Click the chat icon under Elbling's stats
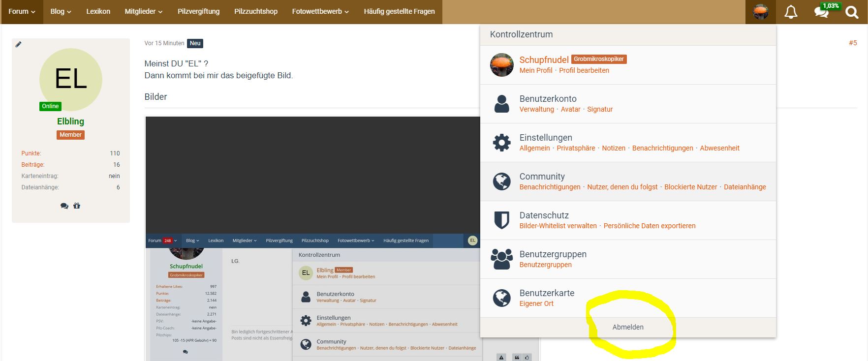This screenshot has height=361, width=868. [x=64, y=206]
